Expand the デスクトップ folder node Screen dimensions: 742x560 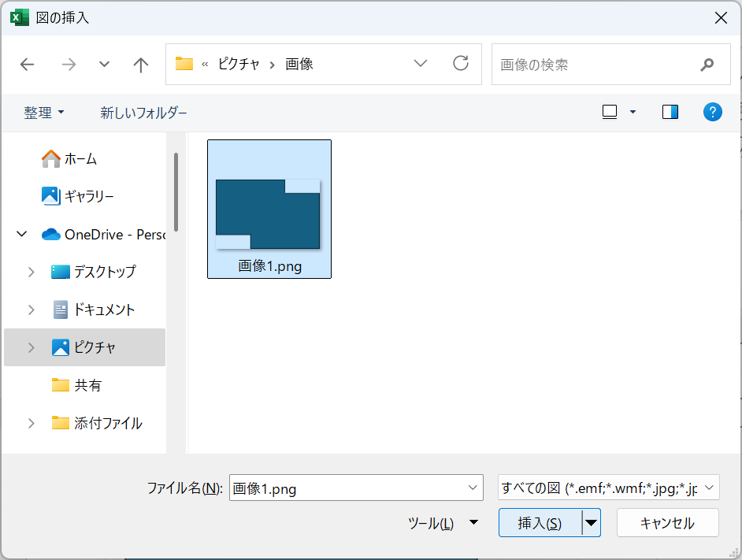pyautogui.click(x=32, y=272)
